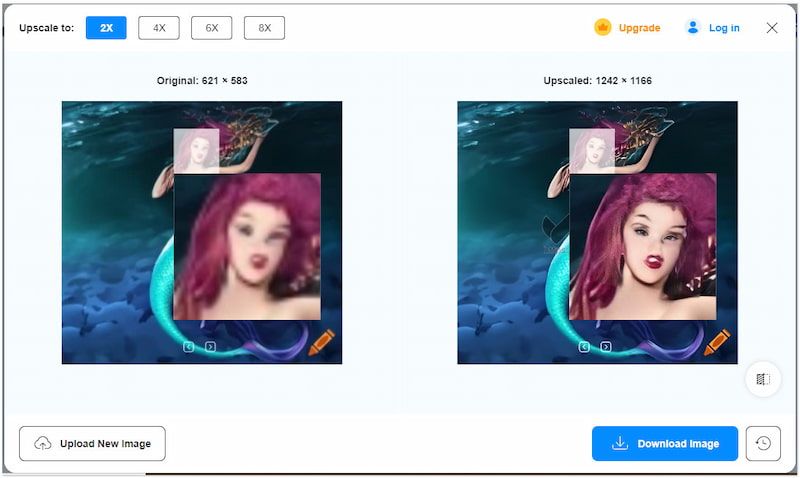Click the Upload New Image button
800x478 pixels.
click(x=92, y=443)
